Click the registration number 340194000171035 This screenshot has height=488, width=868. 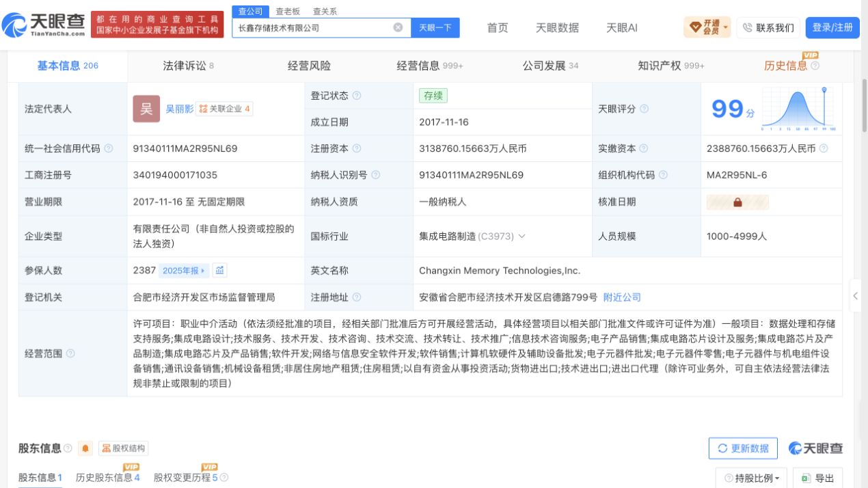click(x=175, y=175)
